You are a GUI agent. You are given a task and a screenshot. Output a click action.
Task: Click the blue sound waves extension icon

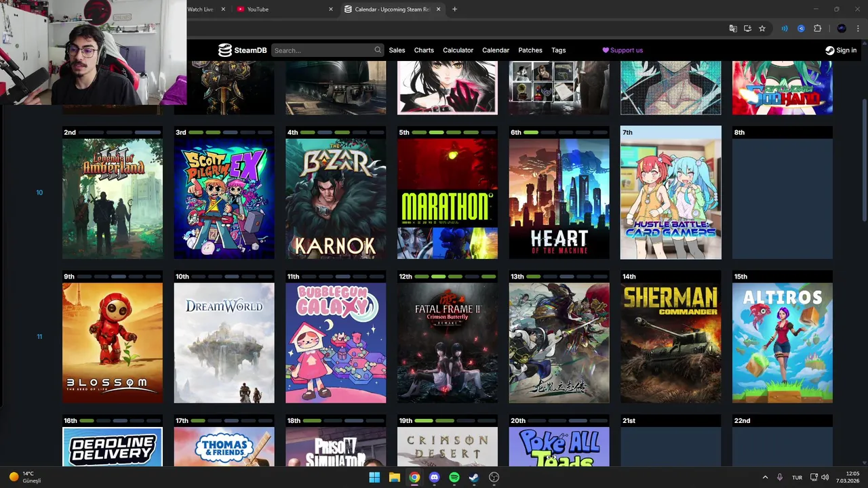[x=785, y=28]
